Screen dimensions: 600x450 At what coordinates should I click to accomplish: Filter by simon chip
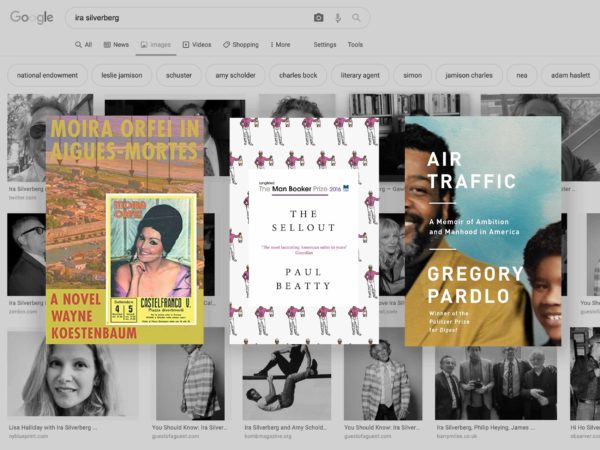tap(412, 75)
